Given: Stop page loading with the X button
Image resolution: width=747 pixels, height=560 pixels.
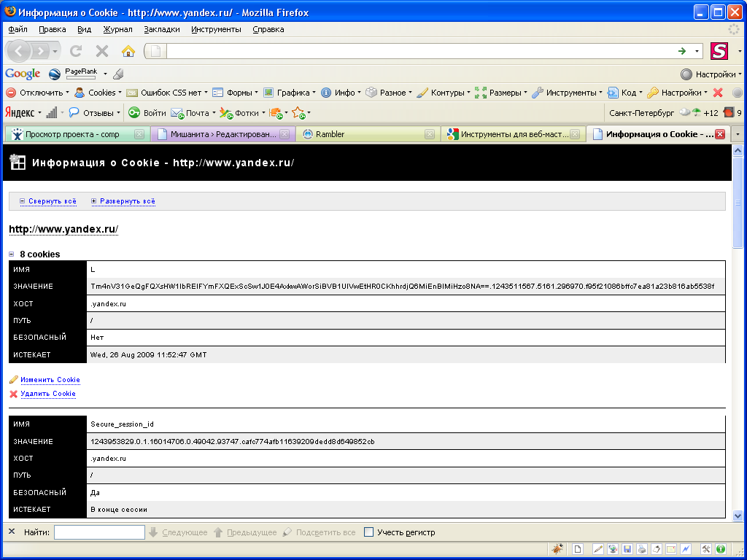Looking at the screenshot, I should tap(102, 50).
